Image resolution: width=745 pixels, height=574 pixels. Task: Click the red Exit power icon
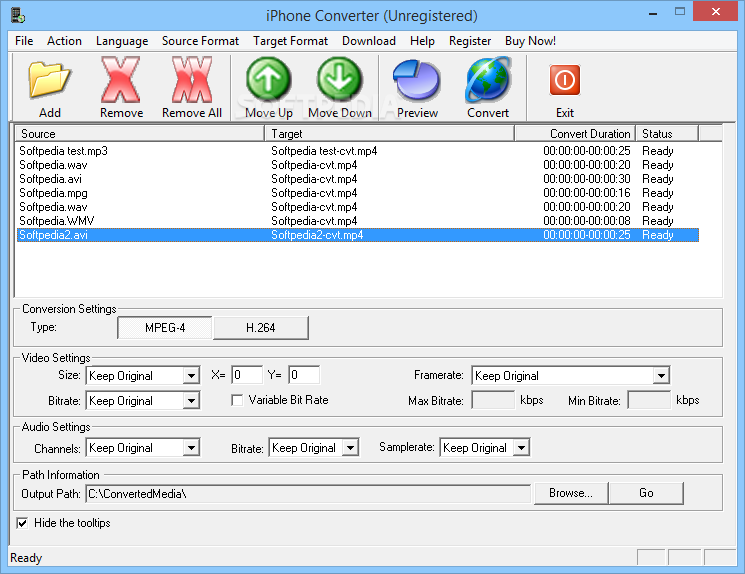tap(565, 80)
